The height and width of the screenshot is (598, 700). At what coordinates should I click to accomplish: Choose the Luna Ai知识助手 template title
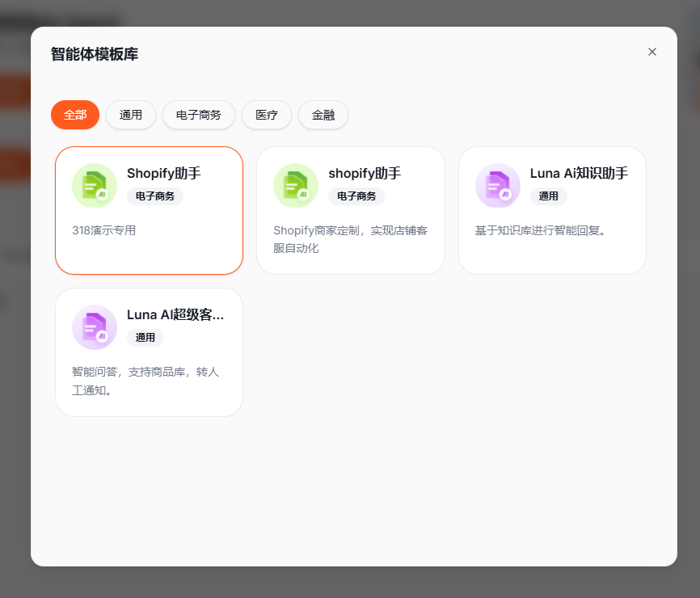pos(579,173)
